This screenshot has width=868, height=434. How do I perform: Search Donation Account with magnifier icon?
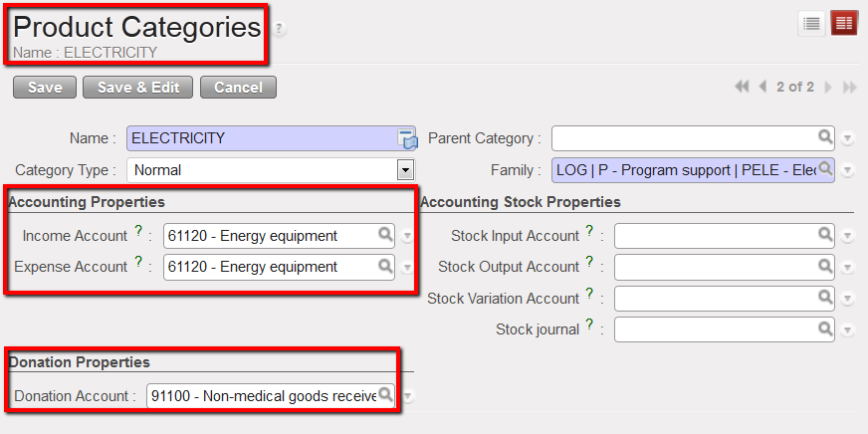[385, 395]
